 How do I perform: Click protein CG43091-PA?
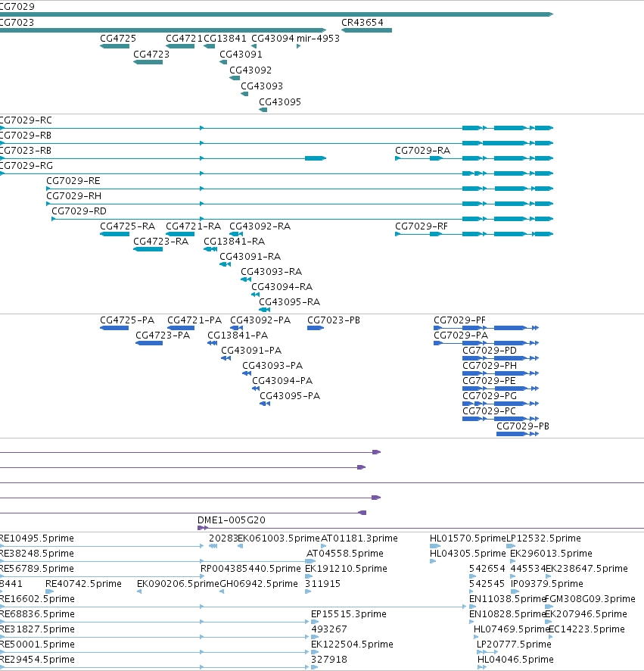click(226, 358)
